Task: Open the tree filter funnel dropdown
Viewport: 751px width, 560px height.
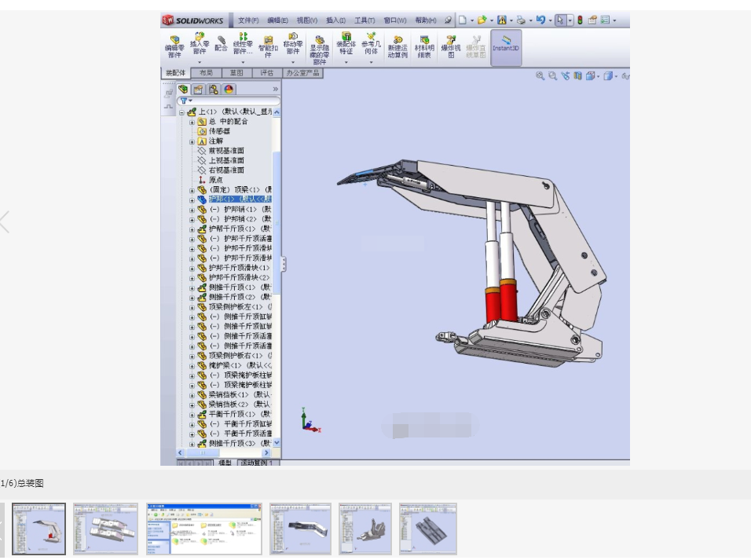Action: [186, 101]
